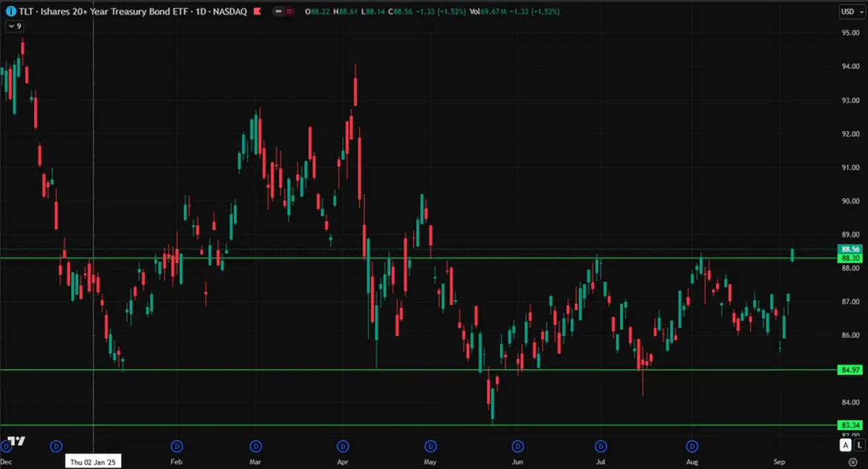The image size is (868, 469).
Task: Open chart settings gear icon
Action: [x=853, y=461]
